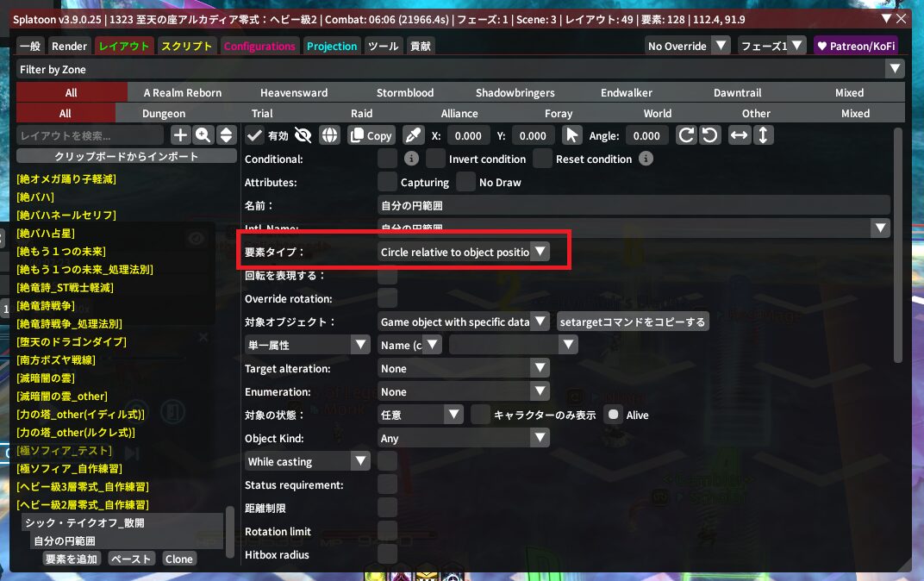This screenshot has width=924, height=581.
Task: Tick the No Draw checkbox
Action: click(465, 182)
